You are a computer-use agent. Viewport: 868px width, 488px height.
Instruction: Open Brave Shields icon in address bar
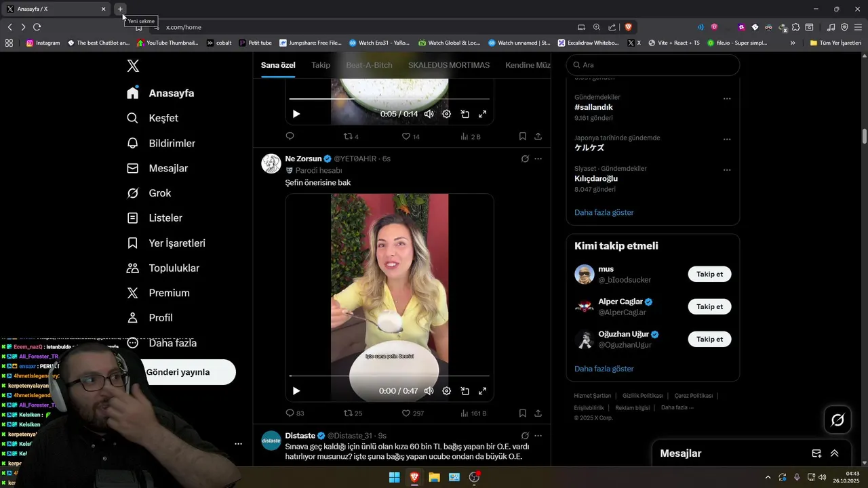629,27
